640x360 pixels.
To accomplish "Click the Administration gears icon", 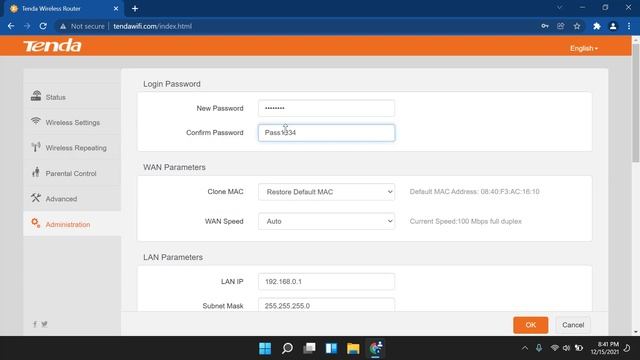I will [x=36, y=223].
